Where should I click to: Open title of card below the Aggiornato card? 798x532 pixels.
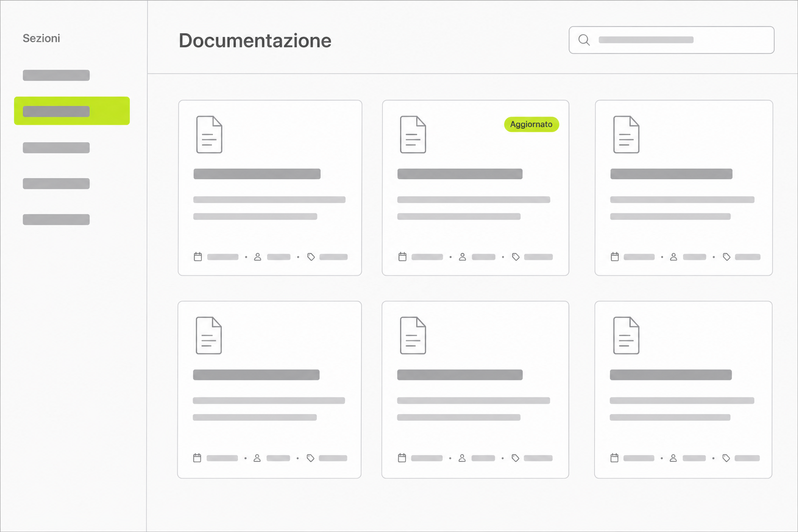click(460, 375)
